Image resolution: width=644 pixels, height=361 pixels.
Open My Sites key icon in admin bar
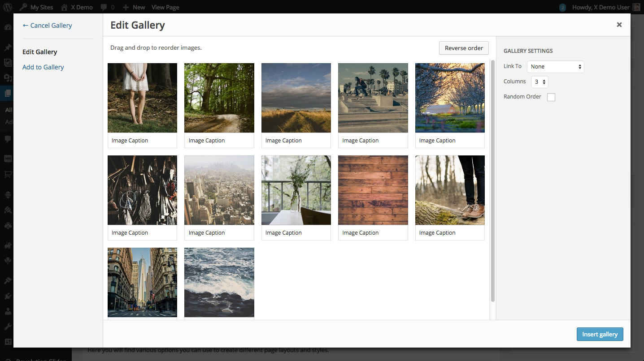click(x=22, y=7)
